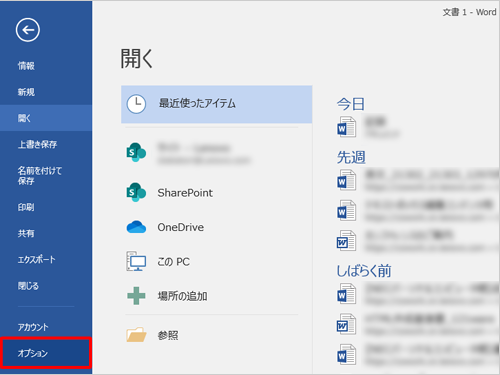Screen dimensions: 500x375
Task: Select 新規 in the sidebar
Action: [26, 92]
